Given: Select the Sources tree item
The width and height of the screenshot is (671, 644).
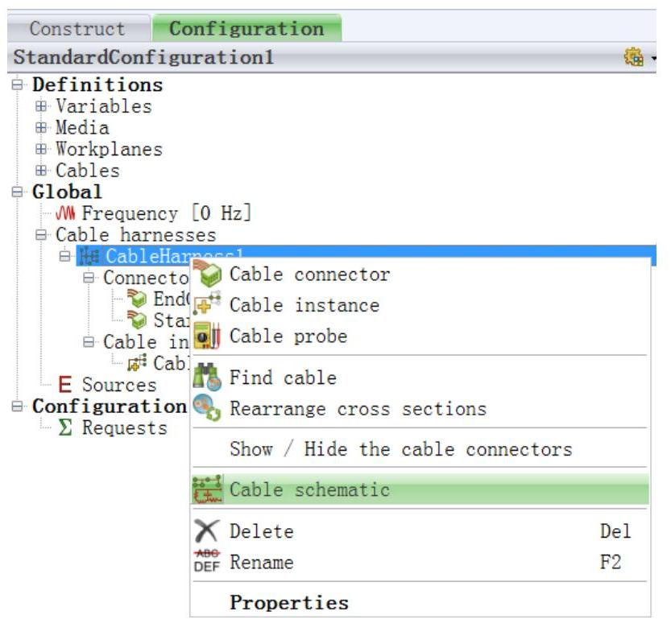Looking at the screenshot, I should pyautogui.click(x=119, y=385).
